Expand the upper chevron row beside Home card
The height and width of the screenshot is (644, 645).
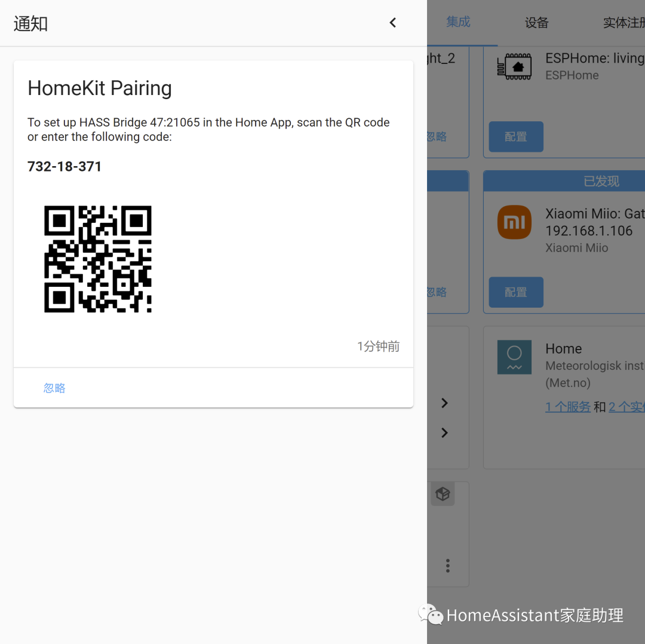click(x=444, y=403)
